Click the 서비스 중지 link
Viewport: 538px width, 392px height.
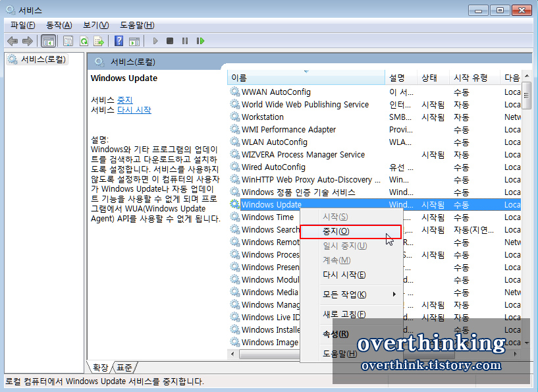(125, 100)
